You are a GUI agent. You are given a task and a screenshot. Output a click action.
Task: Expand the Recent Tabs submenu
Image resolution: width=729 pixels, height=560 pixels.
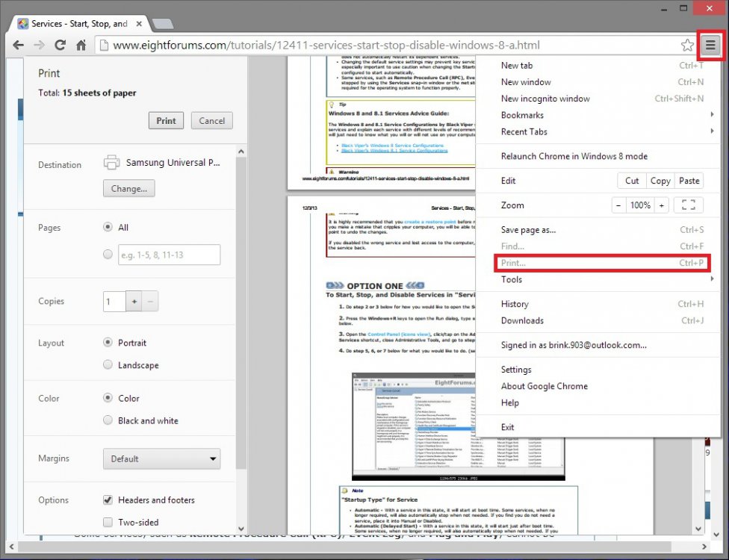point(598,131)
